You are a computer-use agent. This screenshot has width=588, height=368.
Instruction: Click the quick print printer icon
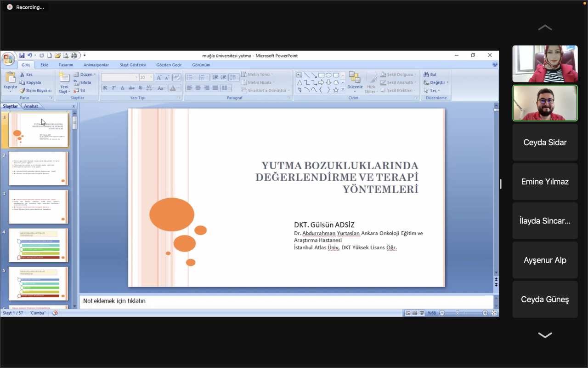73,56
